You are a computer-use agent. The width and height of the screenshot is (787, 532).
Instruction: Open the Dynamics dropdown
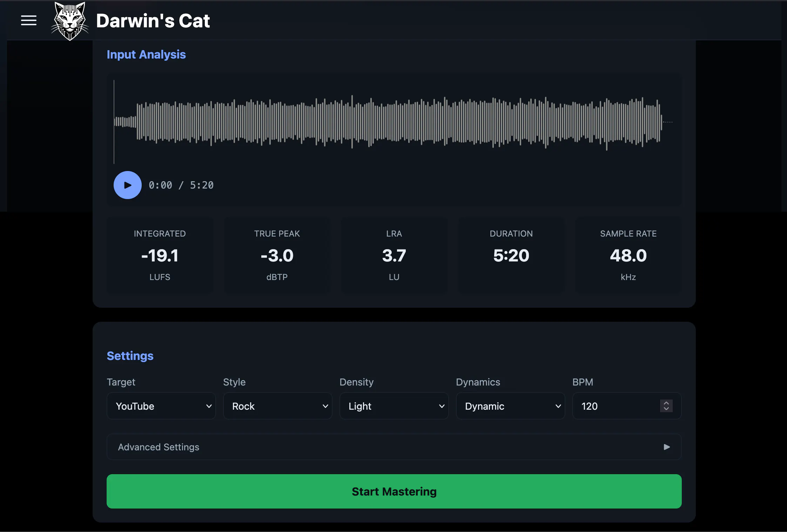[511, 406]
